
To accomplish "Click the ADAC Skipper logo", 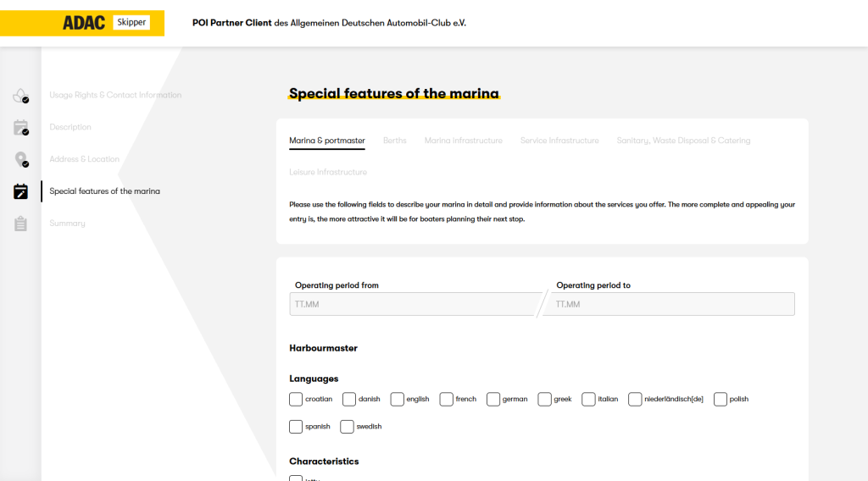I will [x=106, y=23].
